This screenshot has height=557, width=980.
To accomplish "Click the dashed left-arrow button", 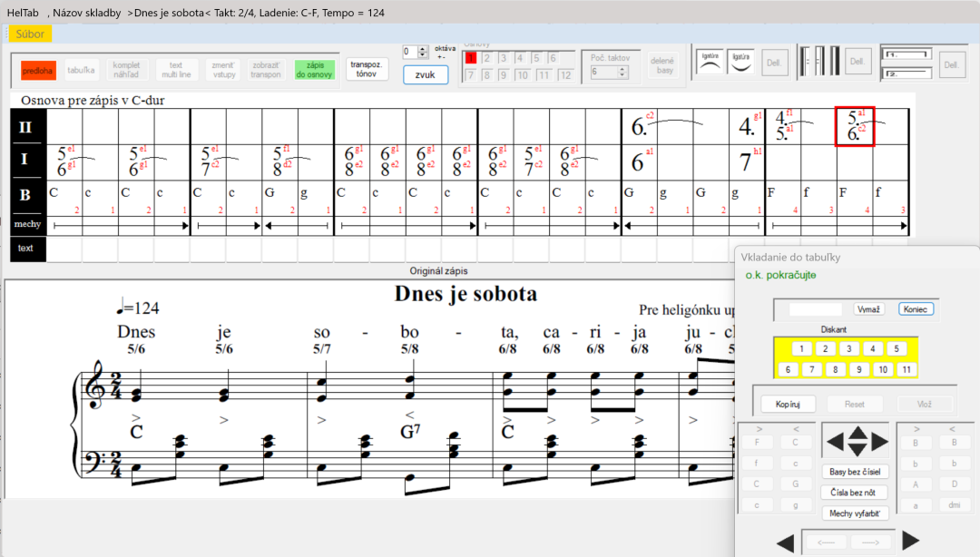I will point(826,542).
